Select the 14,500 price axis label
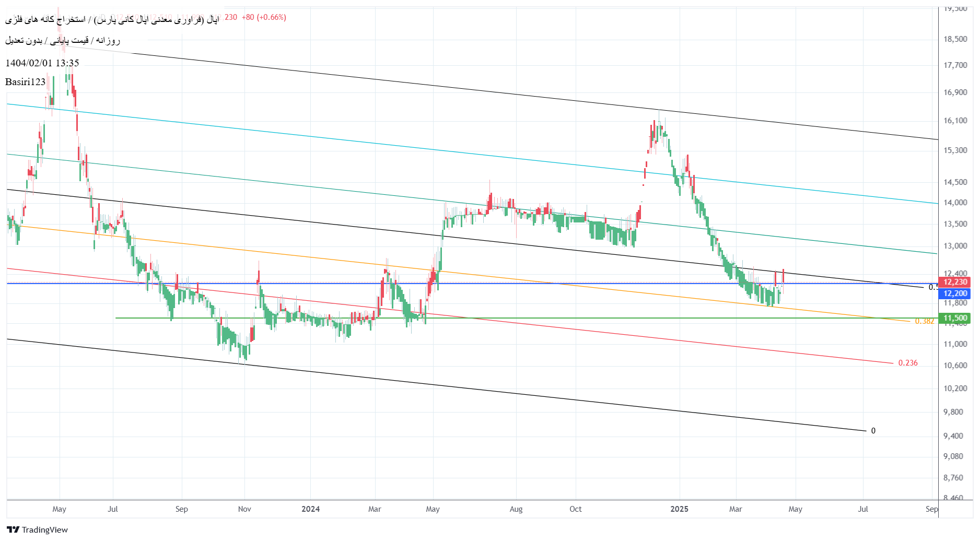Image resolution: width=980 pixels, height=541 pixels. (955, 182)
